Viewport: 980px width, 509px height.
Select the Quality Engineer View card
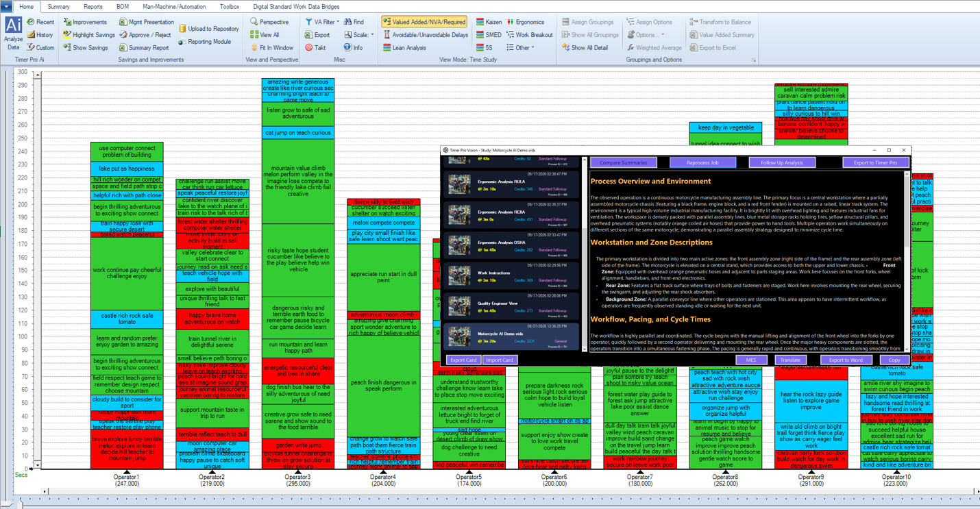[x=512, y=306]
